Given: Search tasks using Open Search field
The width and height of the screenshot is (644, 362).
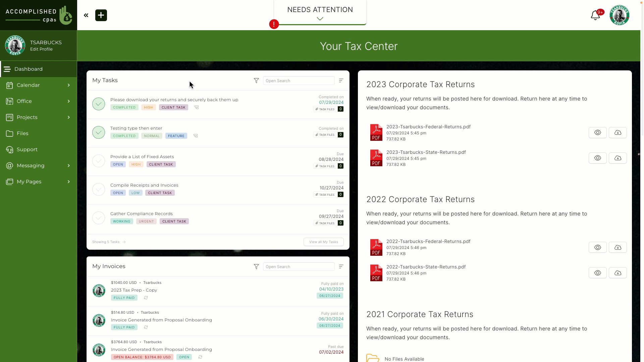Looking at the screenshot, I should (x=299, y=80).
